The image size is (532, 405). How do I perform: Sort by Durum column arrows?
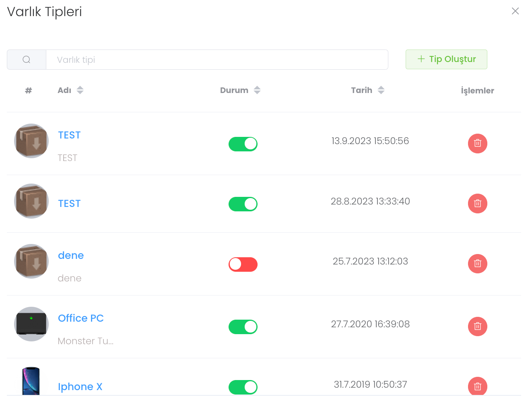257,90
